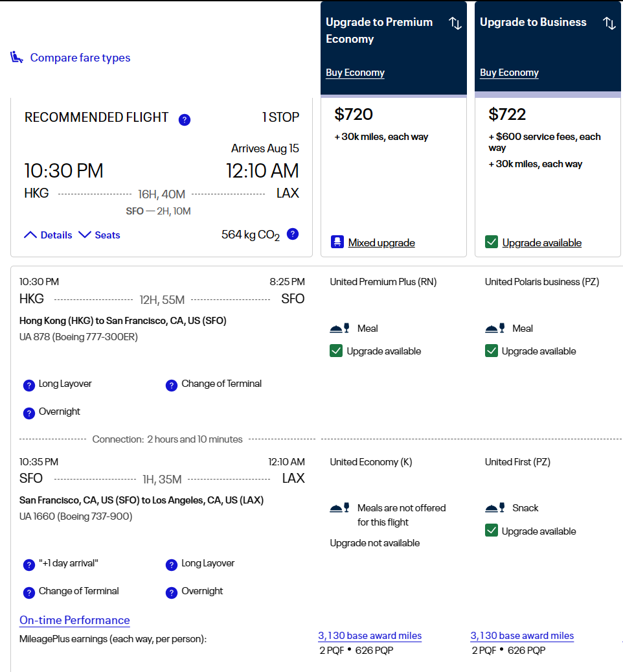Viewport: 623px width, 672px height.
Task: Expand the Seats section
Action: point(99,235)
